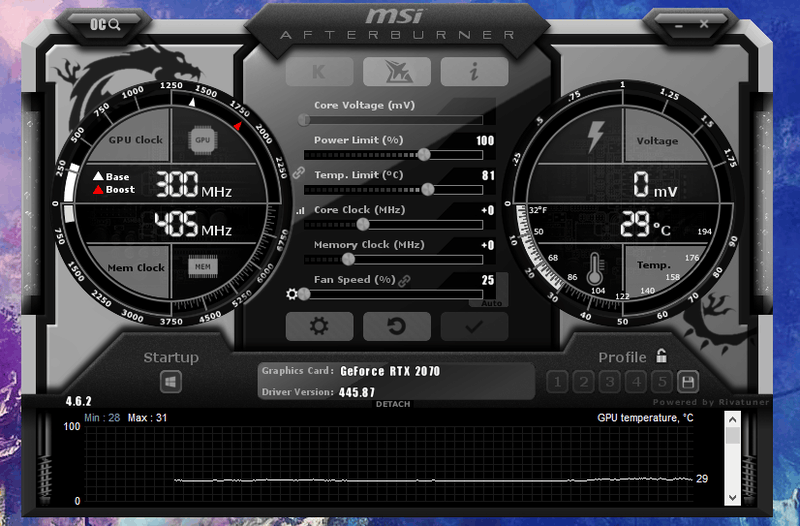
Task: Click the GPU temperature, °C graph label
Action: (x=645, y=418)
